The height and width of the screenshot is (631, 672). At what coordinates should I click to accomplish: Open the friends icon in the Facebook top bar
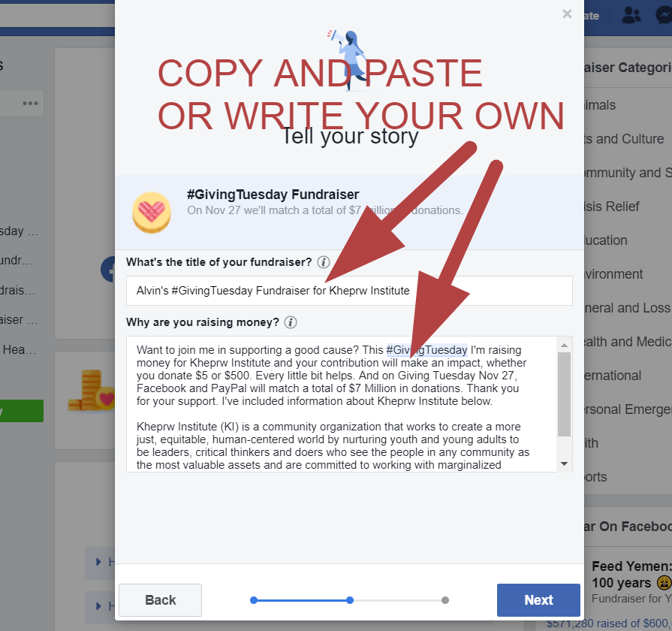(631, 16)
